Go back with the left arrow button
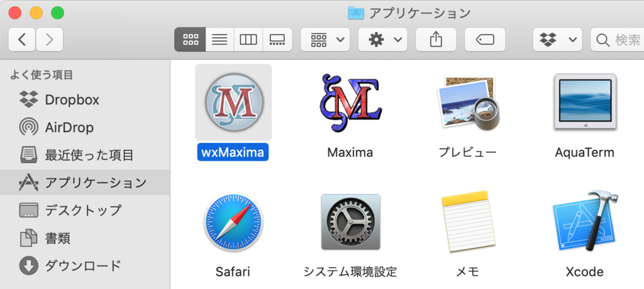 coord(22,40)
